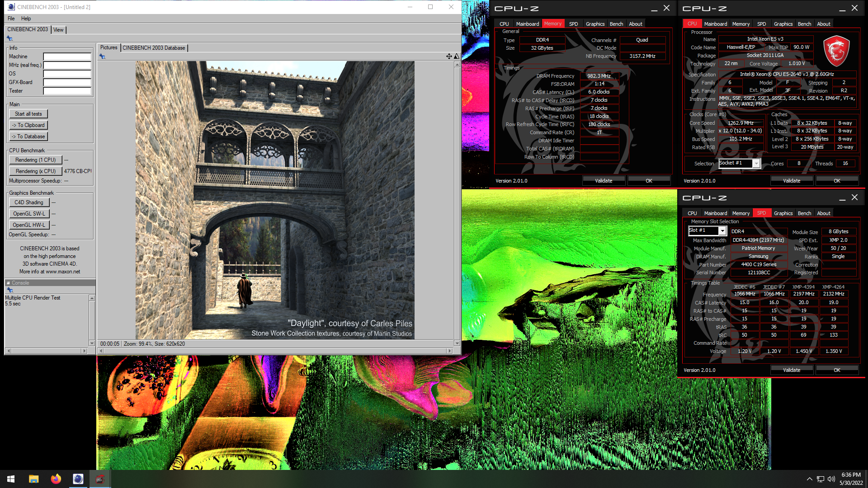Click the 'Intel Xeon E5 v3' name field

[765, 39]
